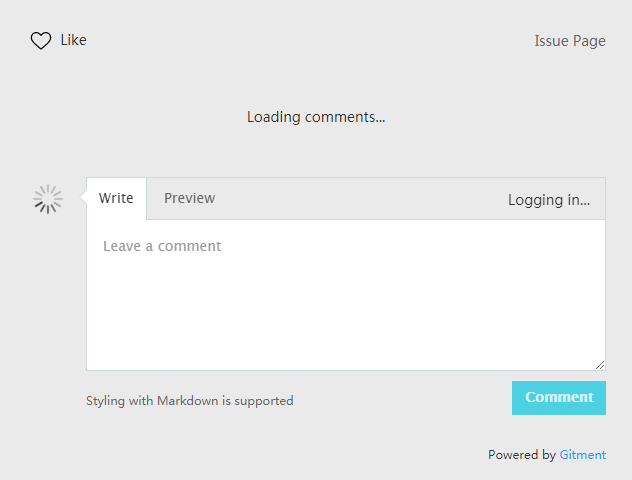Open the Gitment link
This screenshot has width=632, height=480.
coord(583,455)
